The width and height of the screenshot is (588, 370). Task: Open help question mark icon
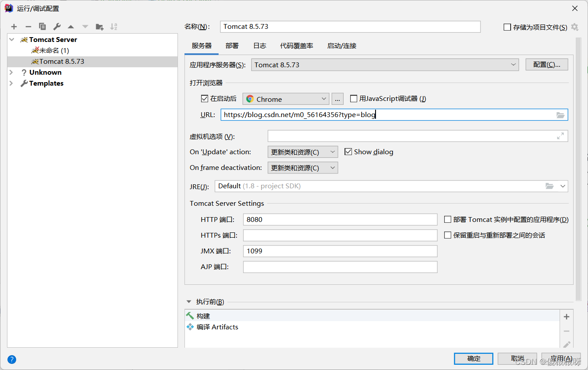click(12, 360)
